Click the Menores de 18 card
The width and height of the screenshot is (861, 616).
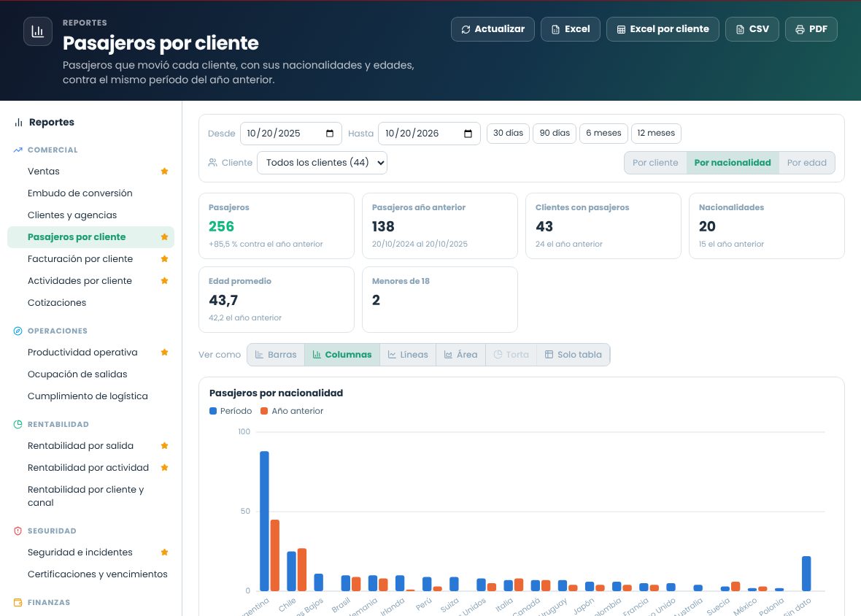point(440,300)
